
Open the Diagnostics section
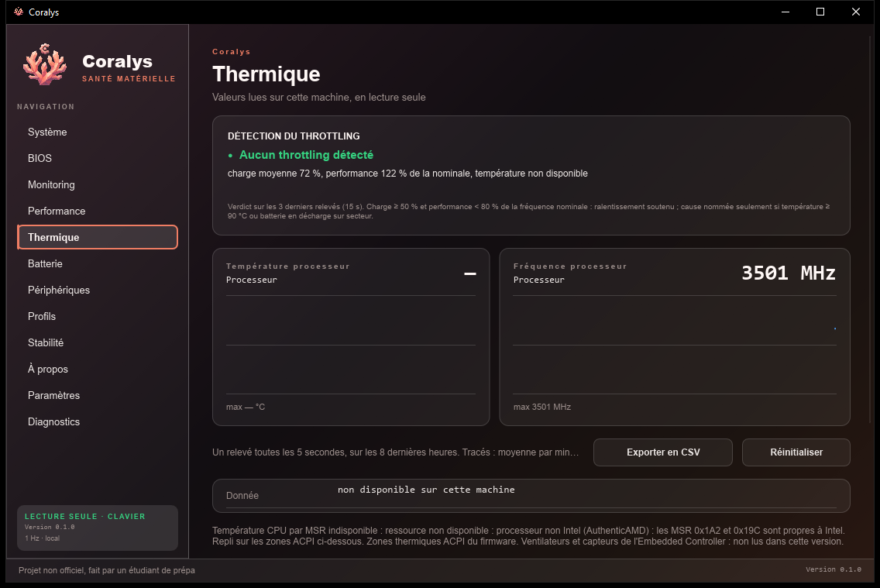pyautogui.click(x=98, y=422)
